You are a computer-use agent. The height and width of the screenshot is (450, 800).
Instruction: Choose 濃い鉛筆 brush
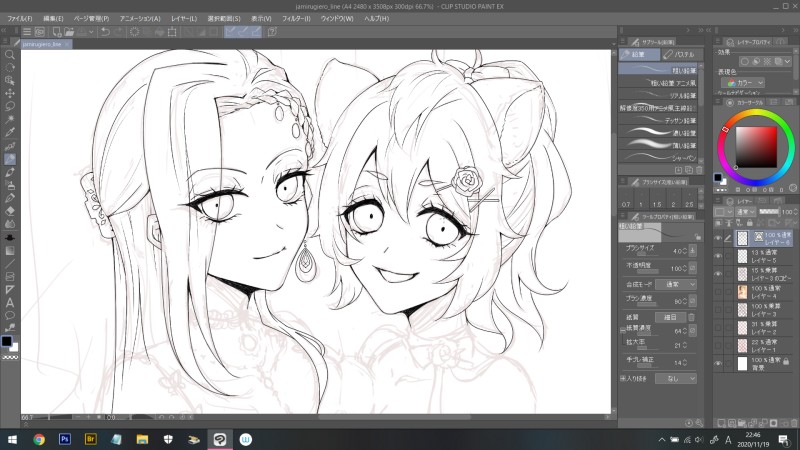(x=658, y=133)
